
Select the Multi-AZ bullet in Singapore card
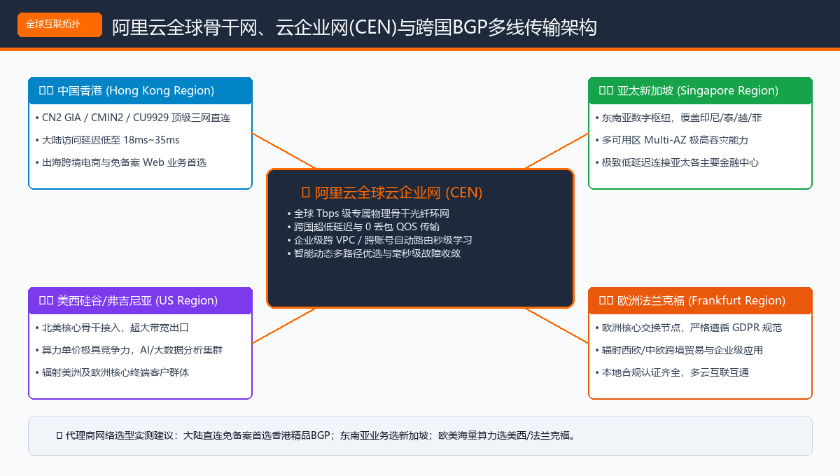click(x=672, y=140)
